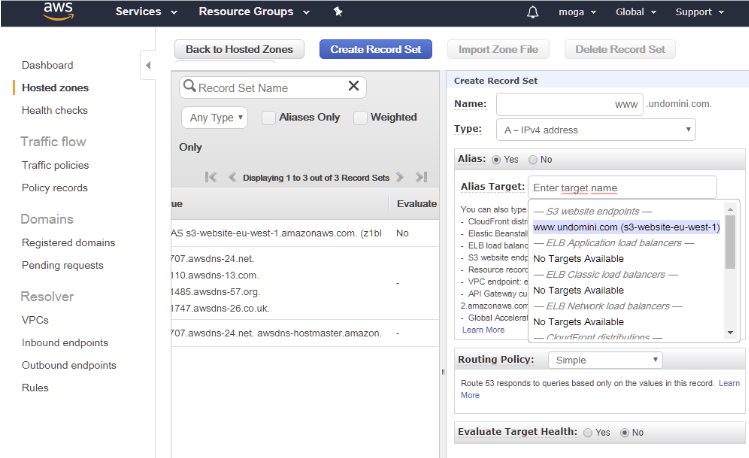Click the awsdns-hostmaster.amazon SOA record row
The height and width of the screenshot is (458, 749).
(x=305, y=333)
